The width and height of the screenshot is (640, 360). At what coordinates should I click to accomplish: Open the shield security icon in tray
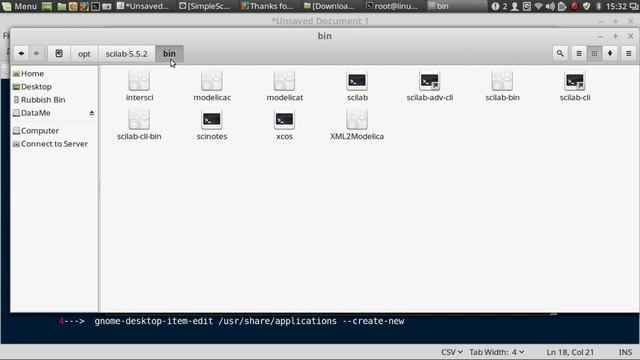point(587,6)
